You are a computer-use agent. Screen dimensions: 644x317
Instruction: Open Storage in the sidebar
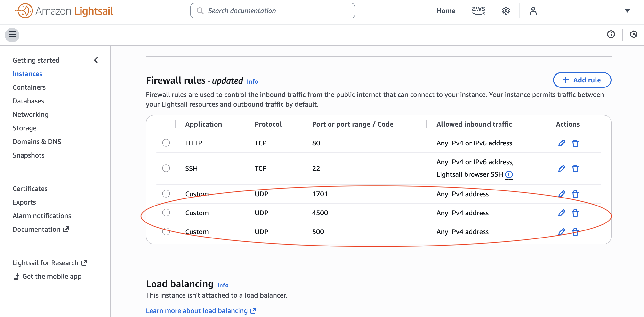(x=24, y=128)
